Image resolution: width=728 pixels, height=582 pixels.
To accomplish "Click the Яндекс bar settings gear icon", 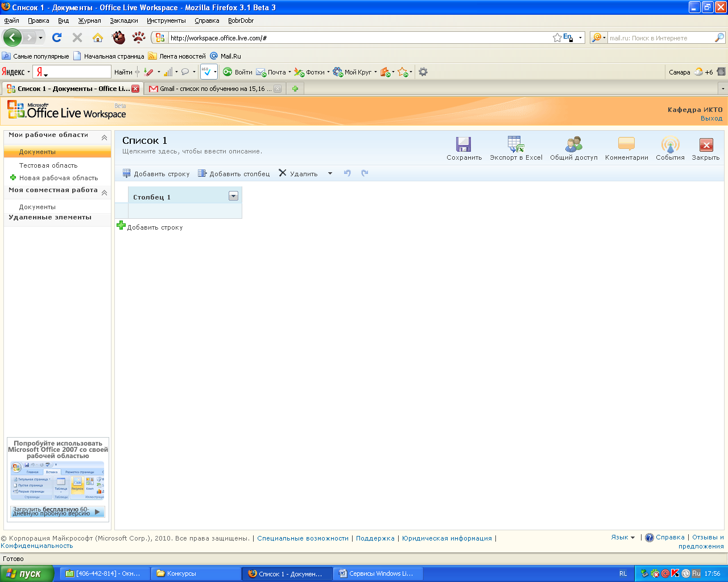I will 423,72.
